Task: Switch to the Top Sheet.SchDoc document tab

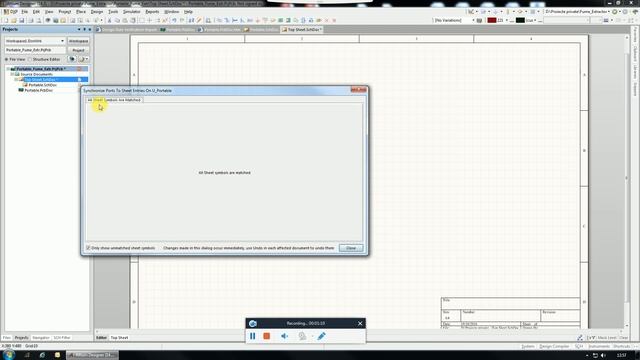Action: point(302,29)
